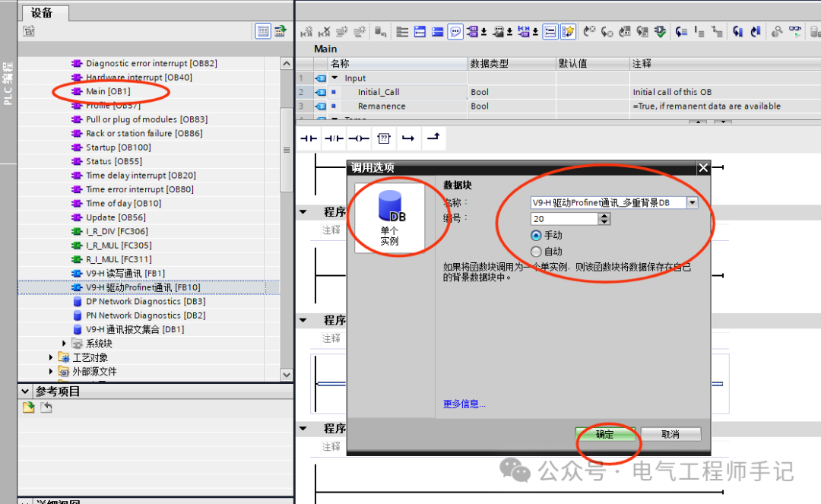Click the glasses monitoring on/off icon
The width and height of the screenshot is (821, 504).
[795, 32]
